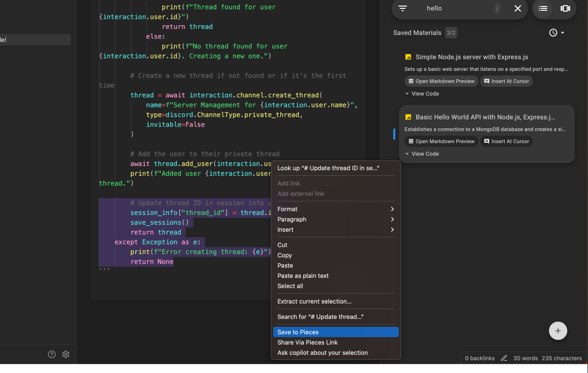Open Markdown Preview for Basic Hello World API

[x=441, y=141]
